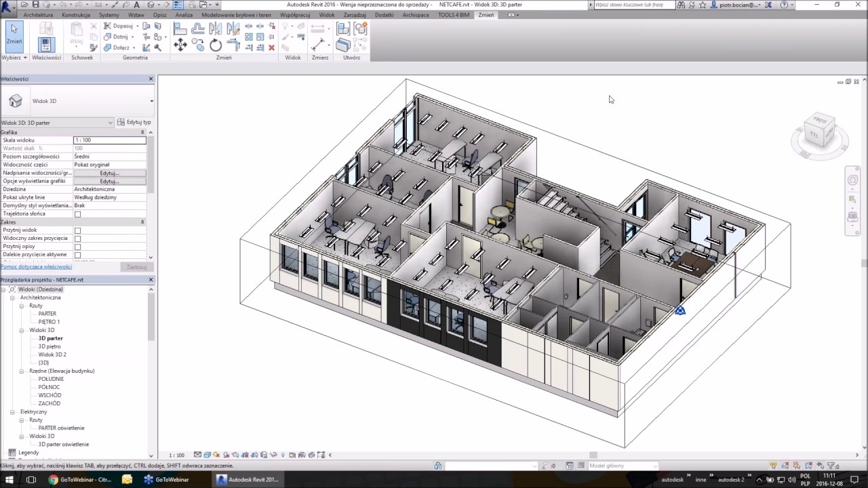Screen dimensions: 868x488
Task: Select the Align tool in the Zmień panel
Action: click(x=180, y=28)
